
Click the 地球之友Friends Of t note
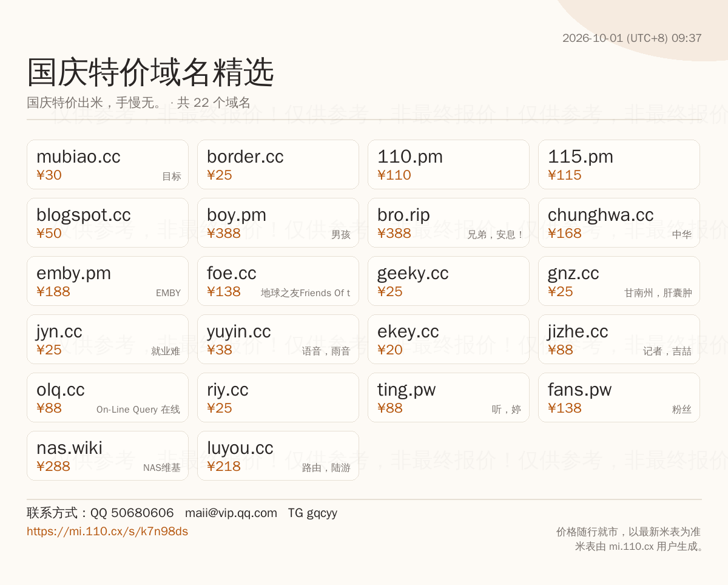(306, 293)
